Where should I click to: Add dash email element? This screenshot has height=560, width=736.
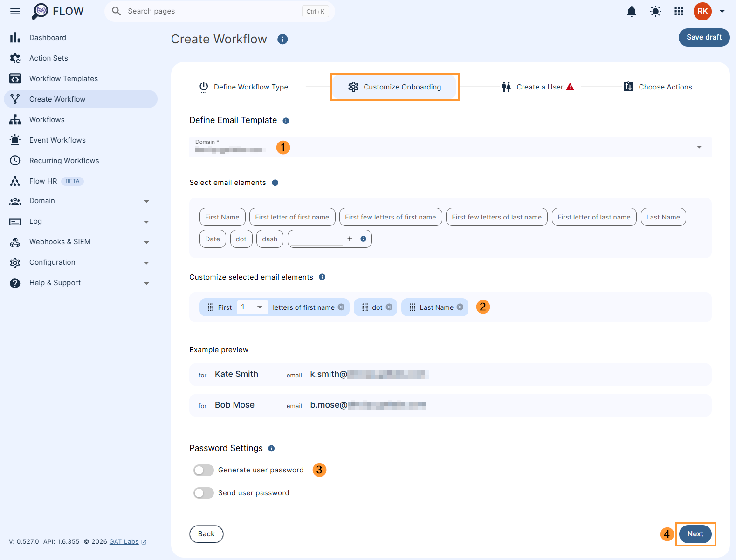(269, 239)
